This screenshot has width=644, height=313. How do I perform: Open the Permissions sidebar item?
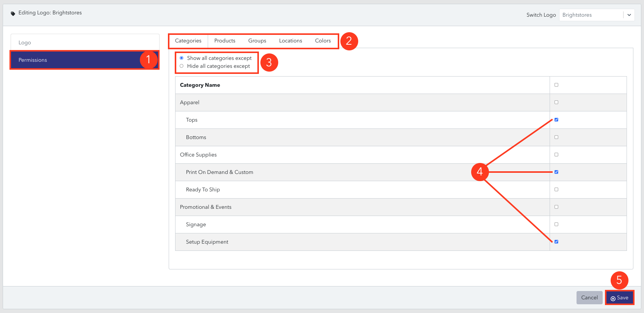point(84,60)
